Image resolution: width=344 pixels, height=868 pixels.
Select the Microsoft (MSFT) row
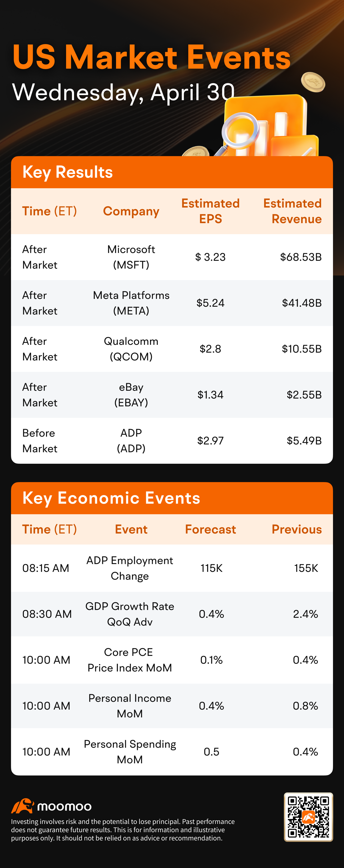172,257
